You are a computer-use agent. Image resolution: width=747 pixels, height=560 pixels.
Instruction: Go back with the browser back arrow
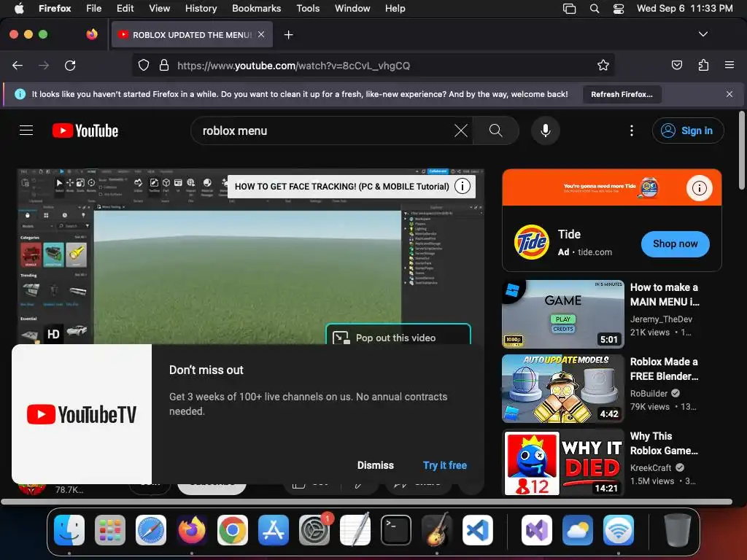[x=18, y=65]
